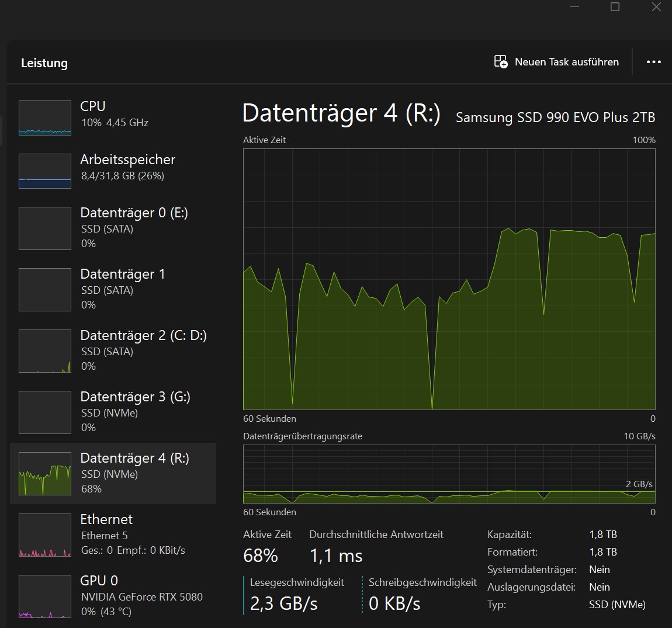Run a new task via Neuen Task ausführen
672x628 pixels.
[x=566, y=62]
